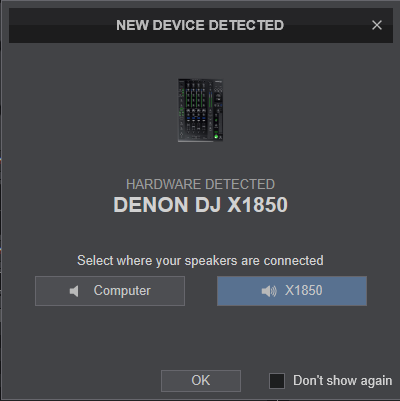Tick the Don't show again checkbox
Image resolution: width=400 pixels, height=401 pixels.
point(277,381)
